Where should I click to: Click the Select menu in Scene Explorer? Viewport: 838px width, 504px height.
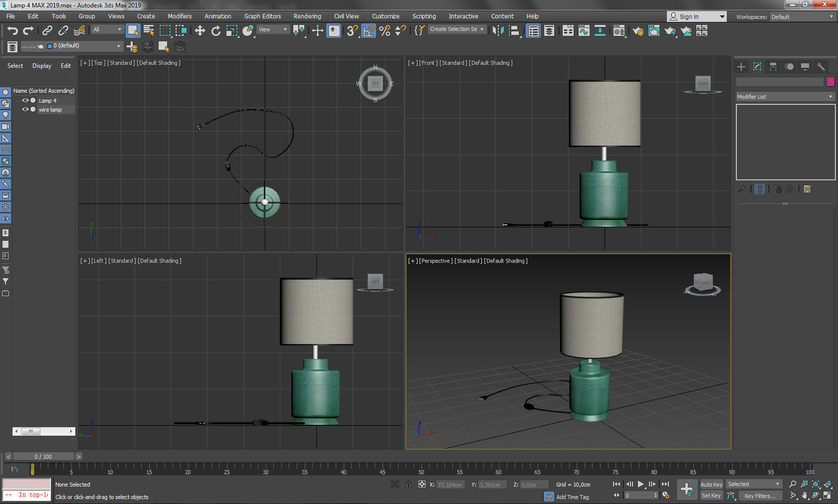[x=15, y=66]
